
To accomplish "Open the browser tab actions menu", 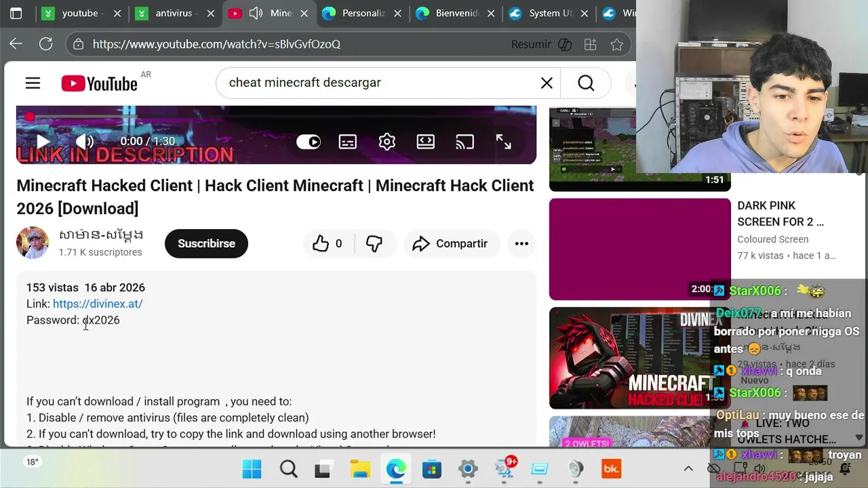I will [x=16, y=13].
